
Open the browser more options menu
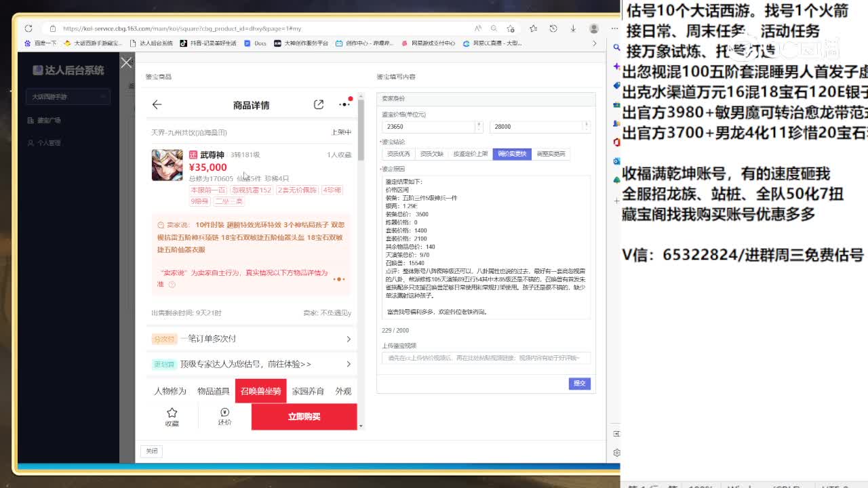(614, 28)
